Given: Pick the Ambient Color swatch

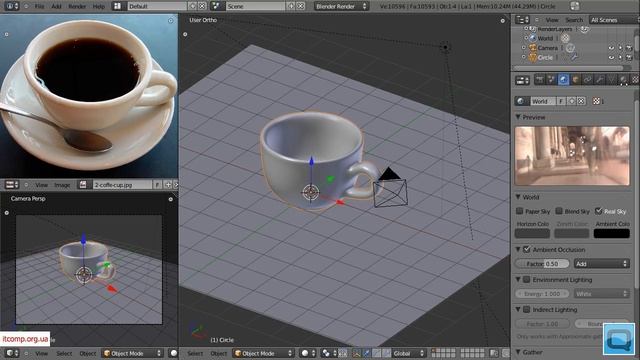Looking at the screenshot, I should click(x=611, y=233).
